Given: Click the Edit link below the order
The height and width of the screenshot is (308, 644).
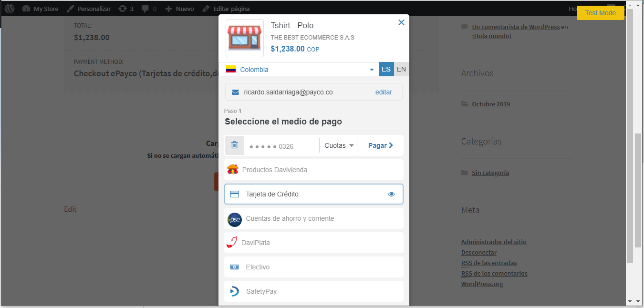Looking at the screenshot, I should tap(70, 209).
